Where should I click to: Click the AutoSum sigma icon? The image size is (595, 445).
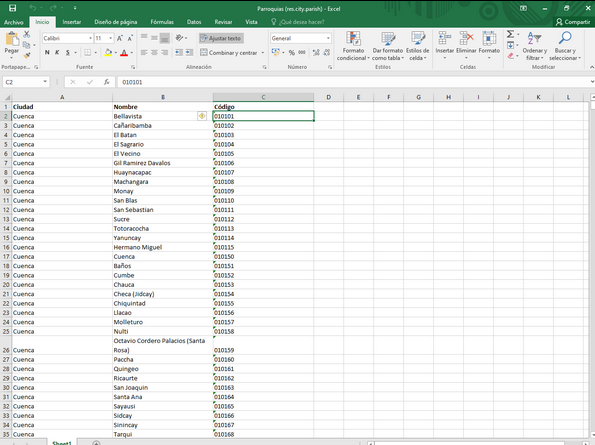click(x=510, y=34)
